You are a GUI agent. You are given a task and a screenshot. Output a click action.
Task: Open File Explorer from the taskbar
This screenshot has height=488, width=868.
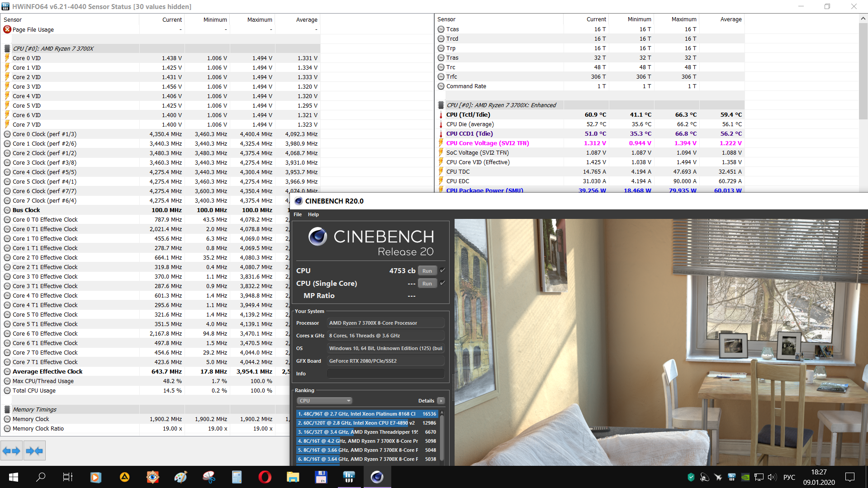[x=293, y=477]
